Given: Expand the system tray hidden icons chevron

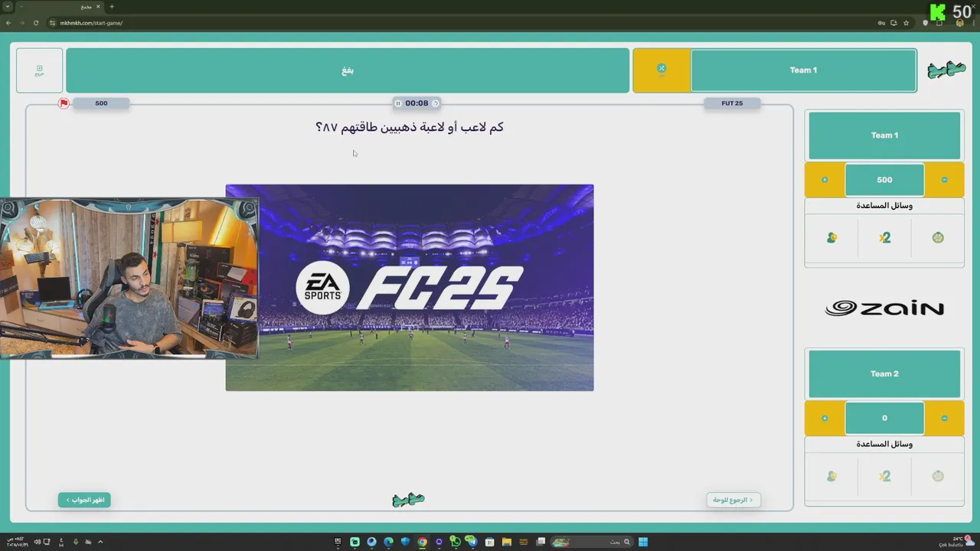Looking at the screenshot, I should pos(100,542).
